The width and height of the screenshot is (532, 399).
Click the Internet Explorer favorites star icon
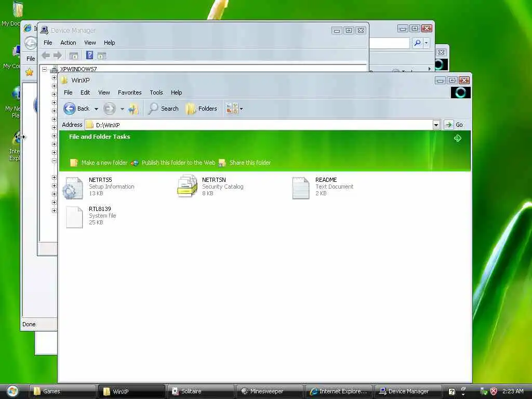30,72
